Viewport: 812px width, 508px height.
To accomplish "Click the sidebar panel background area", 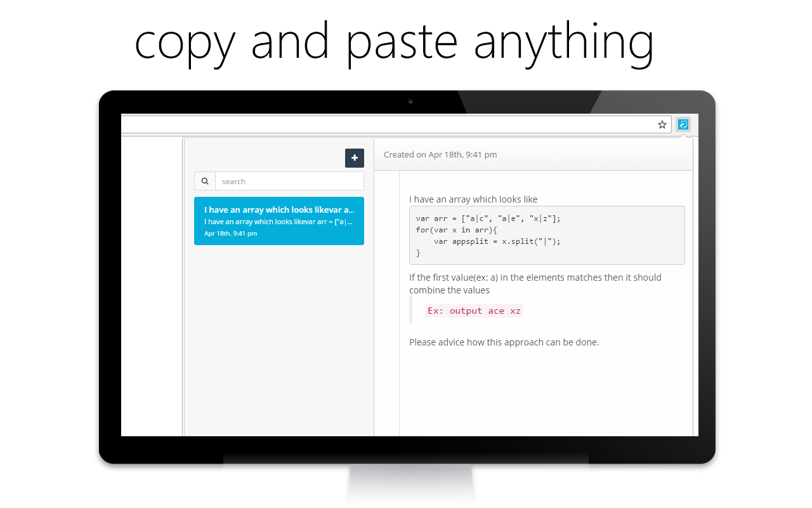I will (x=279, y=349).
